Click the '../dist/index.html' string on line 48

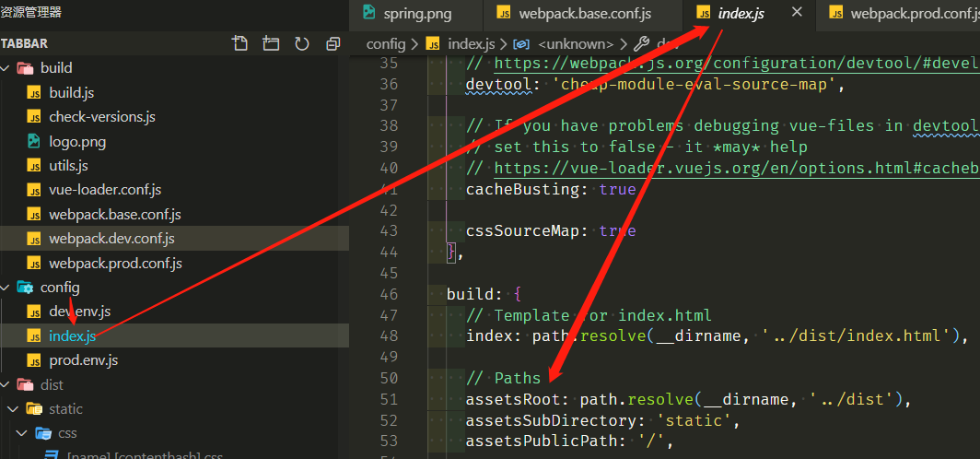857,335
